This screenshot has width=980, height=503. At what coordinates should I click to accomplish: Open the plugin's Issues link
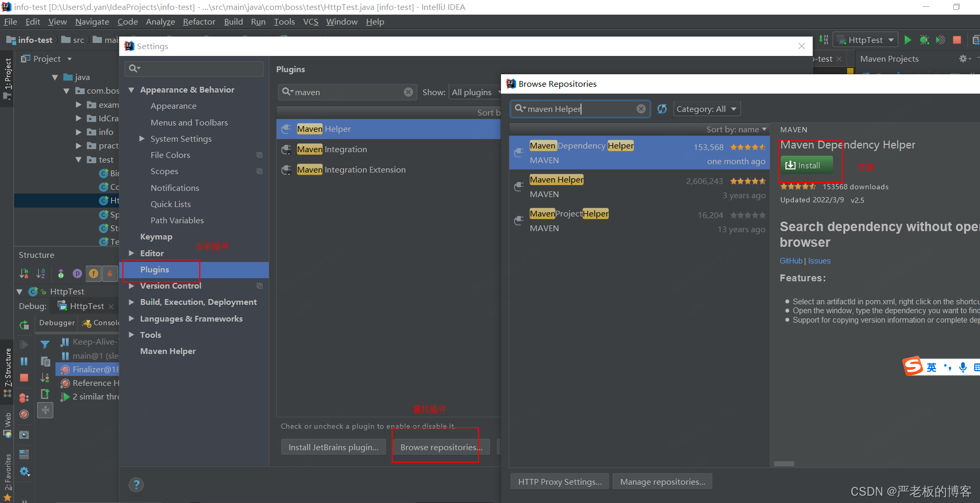click(x=819, y=261)
